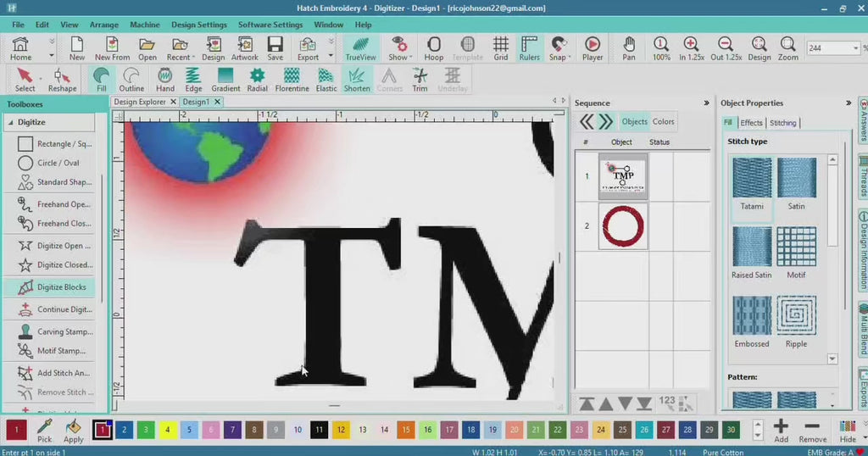Screen dimensions: 868x456
Task: Toggle TrueView display
Action: pyautogui.click(x=360, y=48)
